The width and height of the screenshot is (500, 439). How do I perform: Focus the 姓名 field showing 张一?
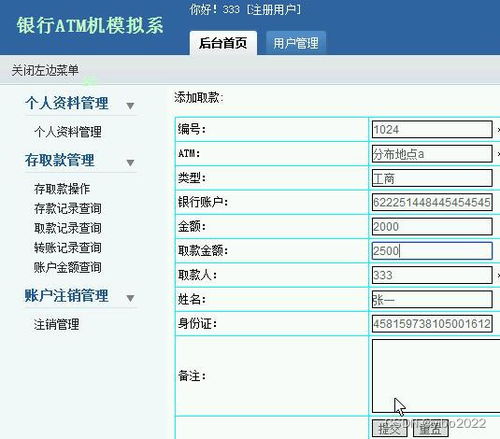432,299
